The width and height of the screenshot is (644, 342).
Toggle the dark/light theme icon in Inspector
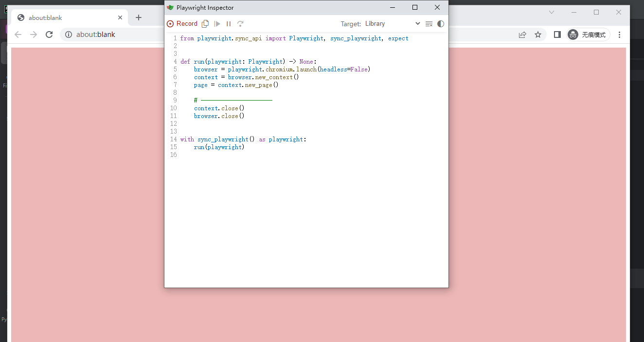click(441, 23)
